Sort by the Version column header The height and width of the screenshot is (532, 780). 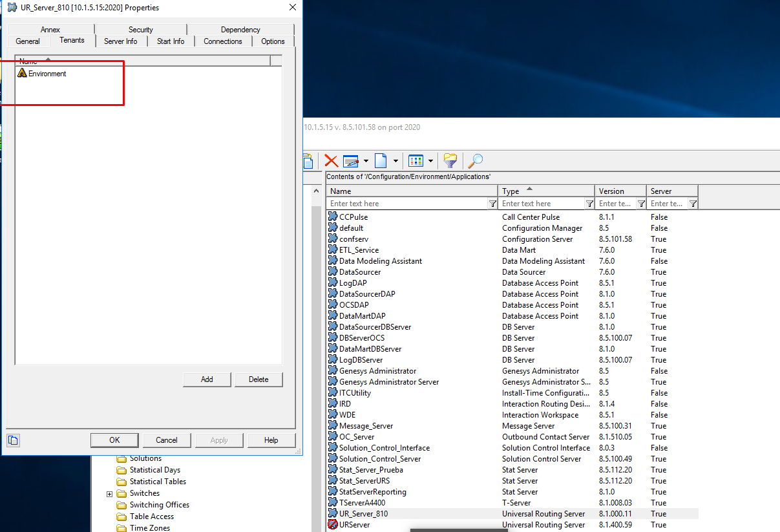pyautogui.click(x=620, y=191)
